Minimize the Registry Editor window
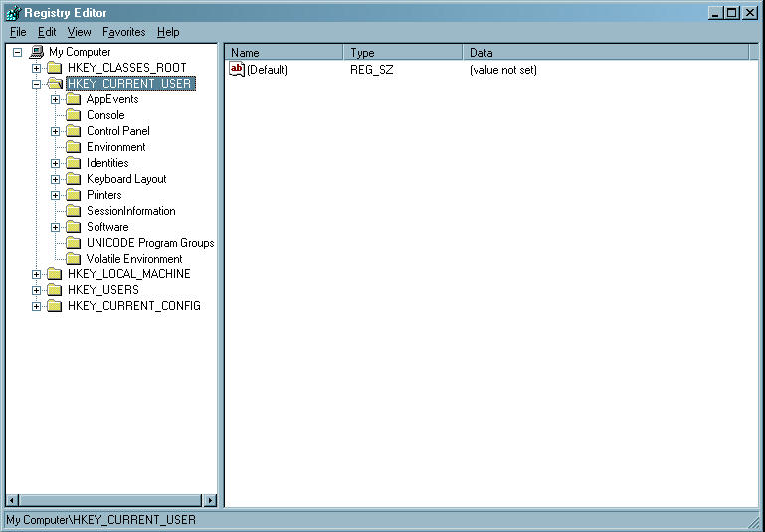The width and height of the screenshot is (765, 532). point(716,13)
